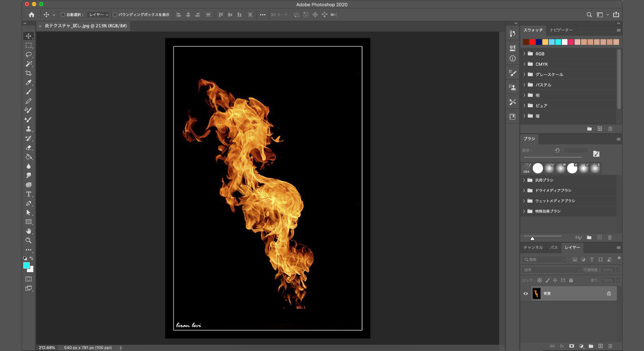Select the Magic Wand tool

(x=29, y=64)
